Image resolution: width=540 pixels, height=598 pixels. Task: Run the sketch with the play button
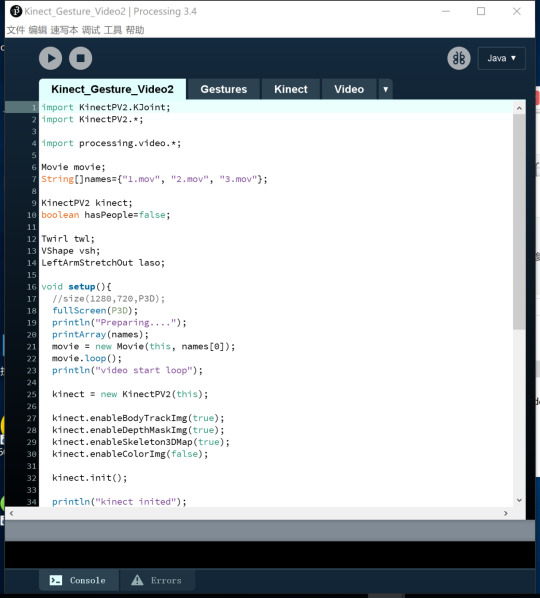[50, 58]
